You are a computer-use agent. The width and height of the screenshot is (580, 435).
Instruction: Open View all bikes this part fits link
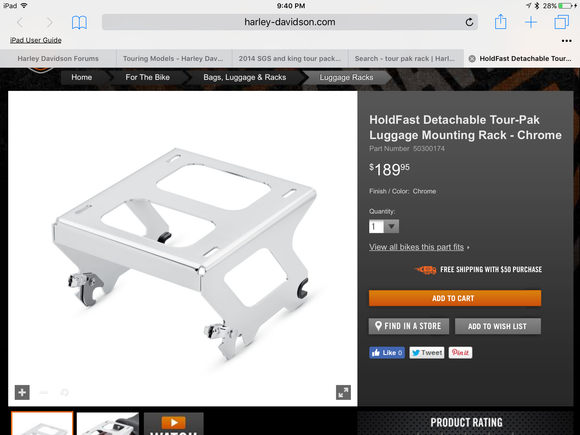(416, 247)
